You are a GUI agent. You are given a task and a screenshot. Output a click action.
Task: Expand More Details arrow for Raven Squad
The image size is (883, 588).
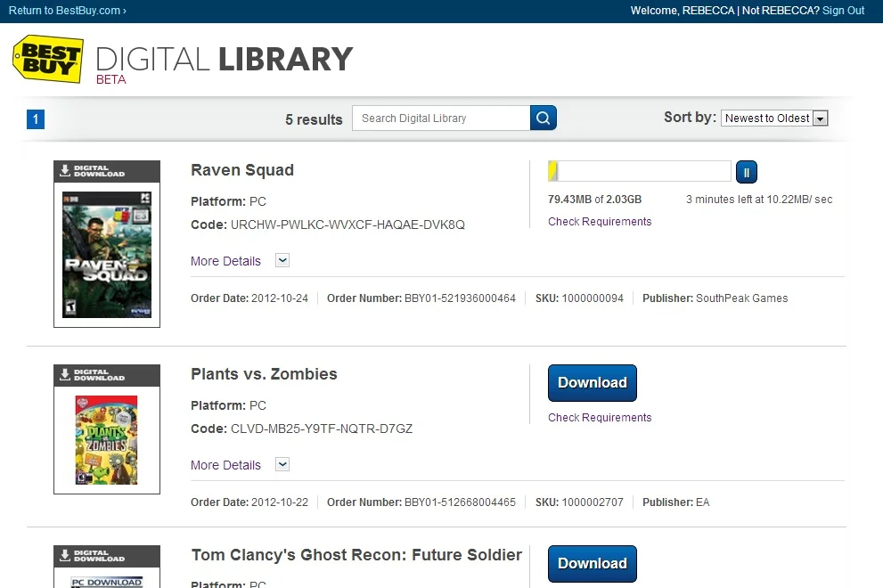pyautogui.click(x=282, y=260)
